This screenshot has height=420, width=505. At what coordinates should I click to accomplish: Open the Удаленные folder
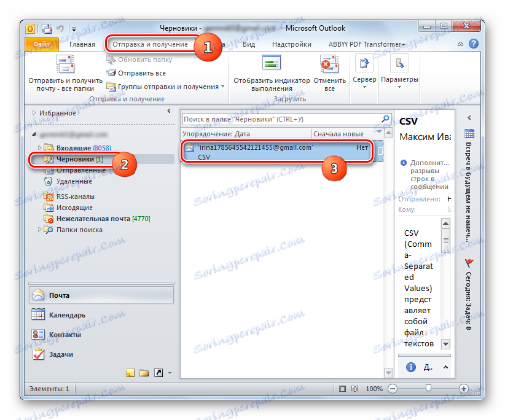[68, 181]
